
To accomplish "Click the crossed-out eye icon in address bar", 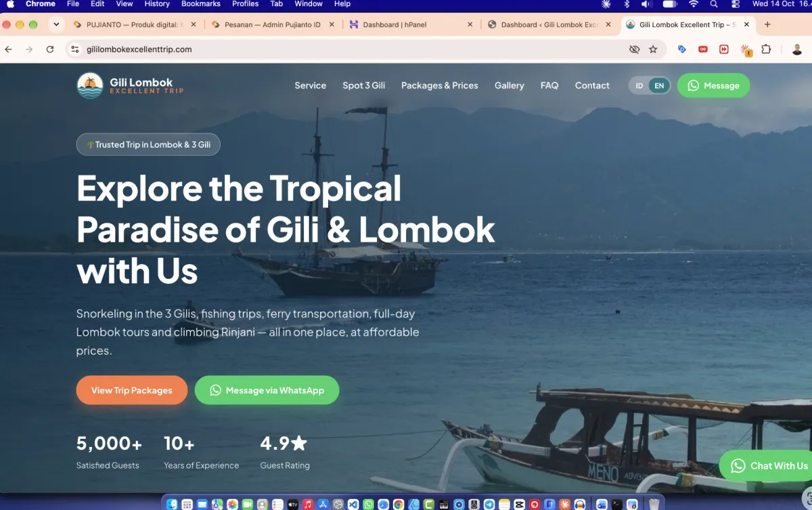I will 634,49.
